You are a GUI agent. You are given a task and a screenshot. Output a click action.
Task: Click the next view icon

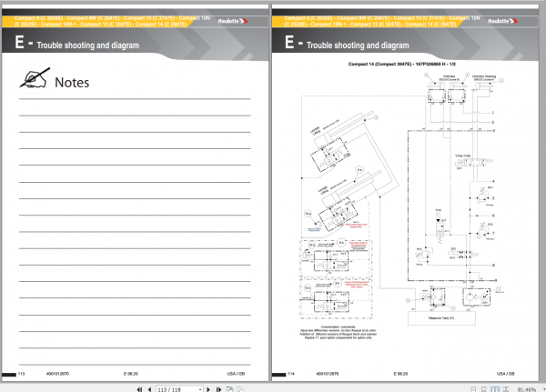click(240, 389)
